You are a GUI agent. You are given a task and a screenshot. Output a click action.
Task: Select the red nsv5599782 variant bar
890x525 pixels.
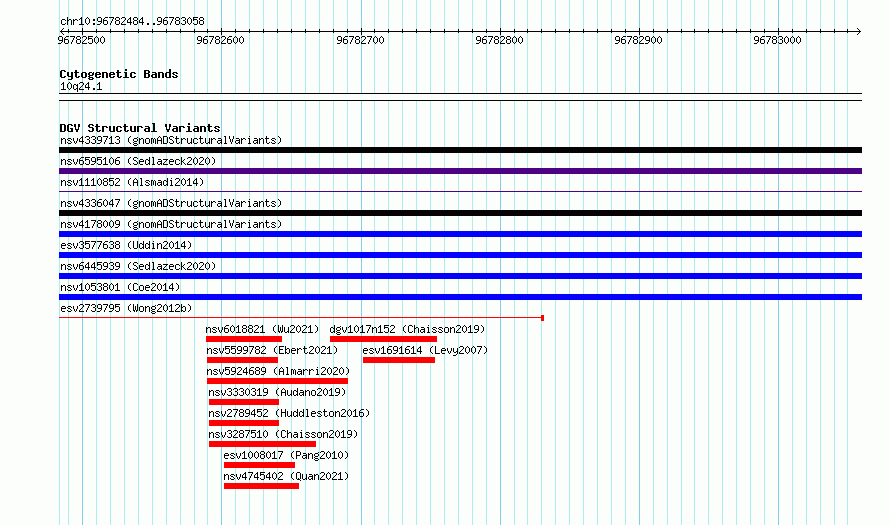(242, 360)
